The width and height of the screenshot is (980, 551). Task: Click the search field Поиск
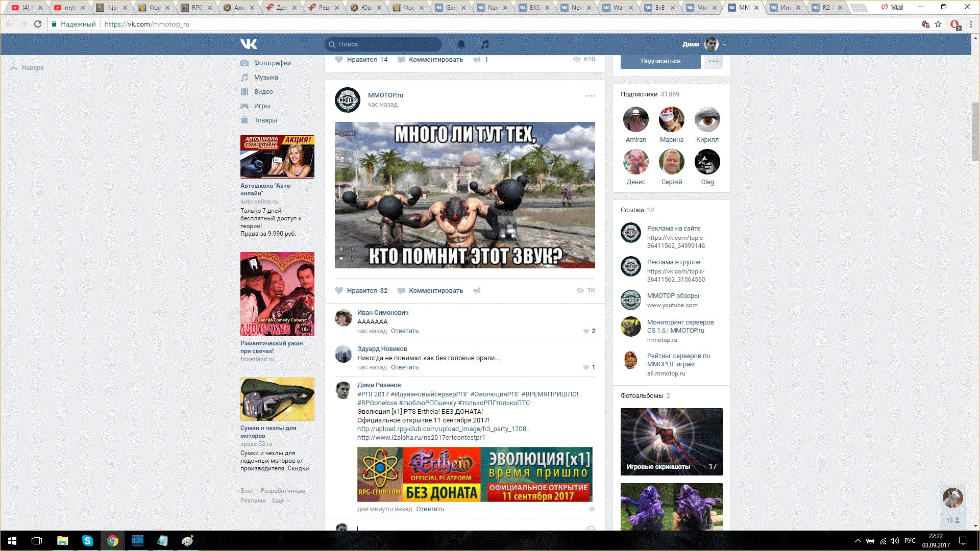pyautogui.click(x=383, y=44)
